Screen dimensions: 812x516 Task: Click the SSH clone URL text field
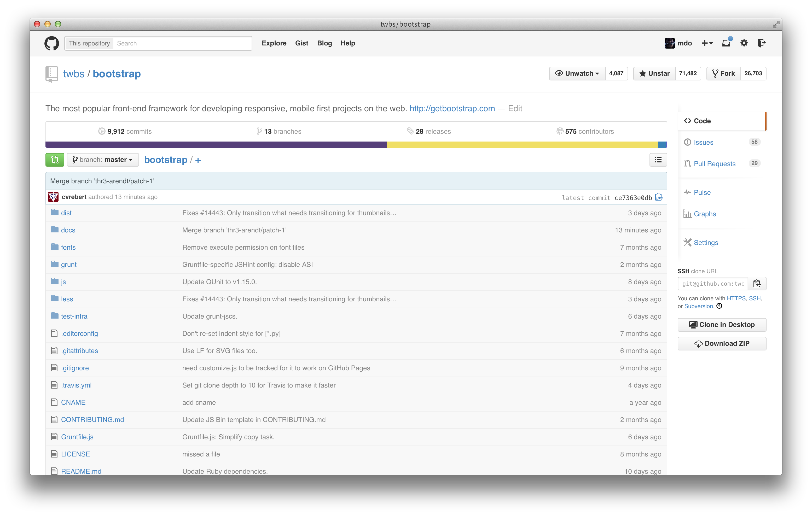(x=713, y=283)
